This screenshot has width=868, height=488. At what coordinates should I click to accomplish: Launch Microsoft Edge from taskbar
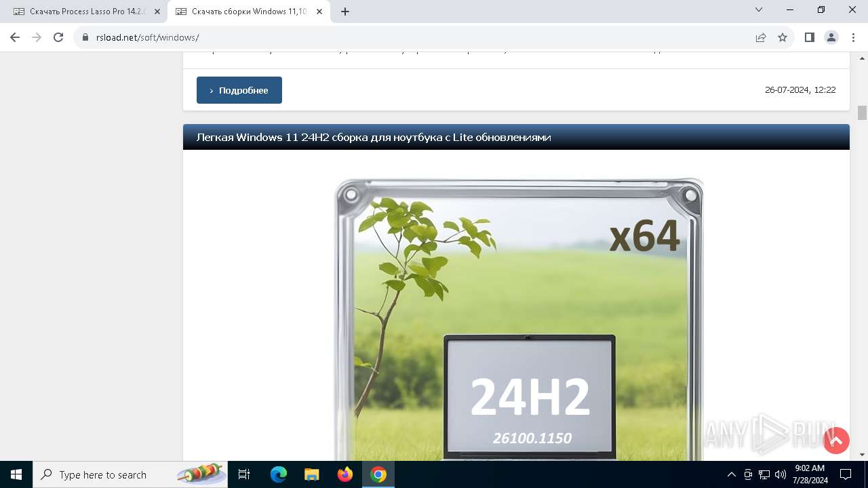[x=279, y=474]
